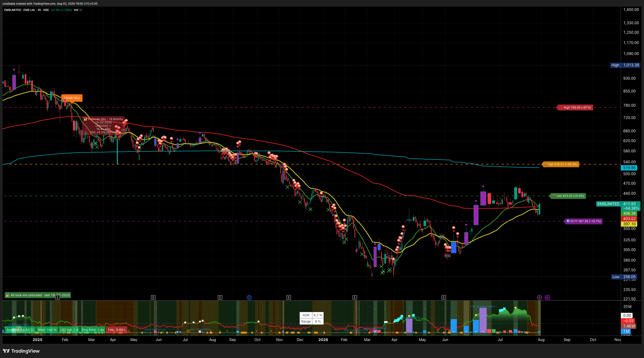Viewport: 644px width, 358px height.
Task: Click the EMSLIMITED symbol tag on price axis
Action: (608, 204)
